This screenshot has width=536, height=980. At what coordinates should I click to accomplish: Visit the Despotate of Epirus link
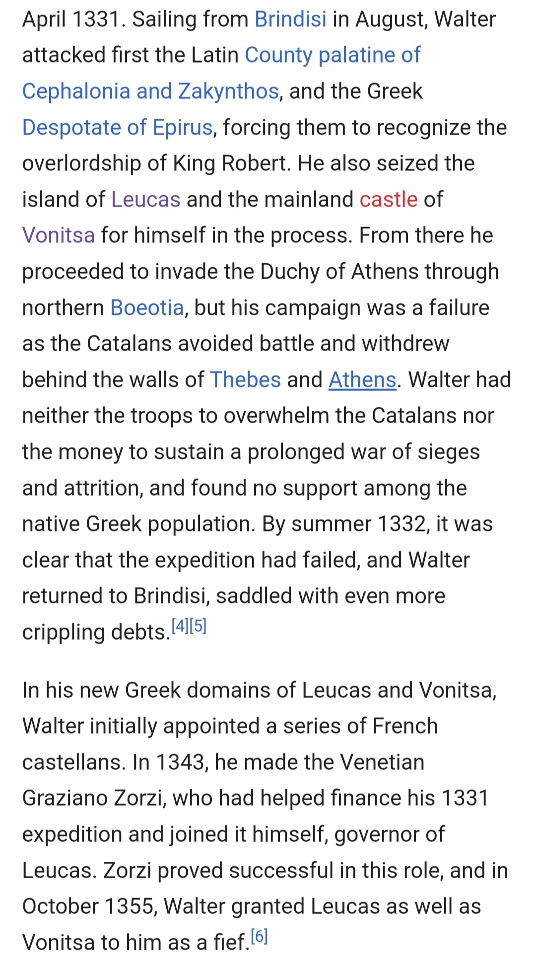[118, 128]
